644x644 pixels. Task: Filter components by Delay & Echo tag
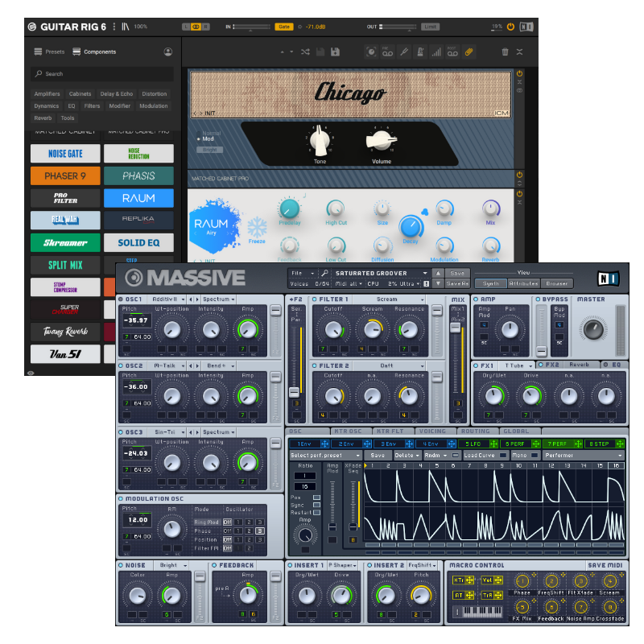(117, 94)
